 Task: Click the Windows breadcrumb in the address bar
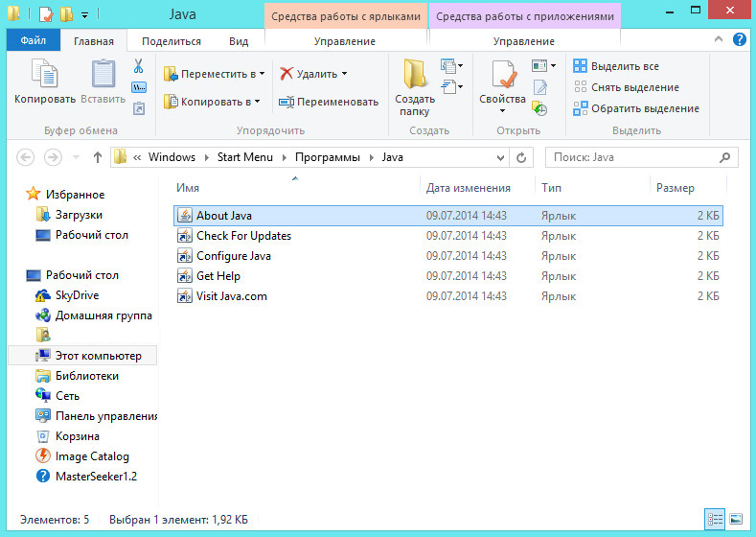tap(172, 157)
